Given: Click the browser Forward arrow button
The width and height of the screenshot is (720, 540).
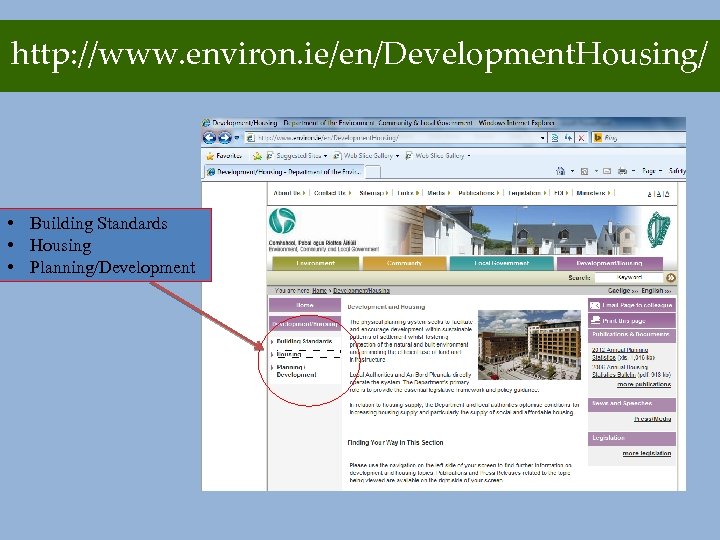Looking at the screenshot, I should pyautogui.click(x=225, y=137).
